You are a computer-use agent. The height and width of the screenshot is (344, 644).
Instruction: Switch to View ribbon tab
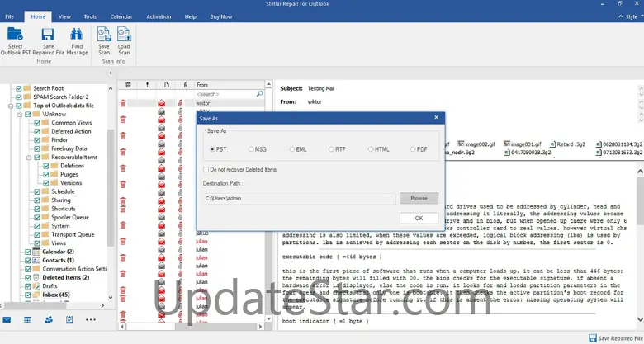click(x=64, y=16)
